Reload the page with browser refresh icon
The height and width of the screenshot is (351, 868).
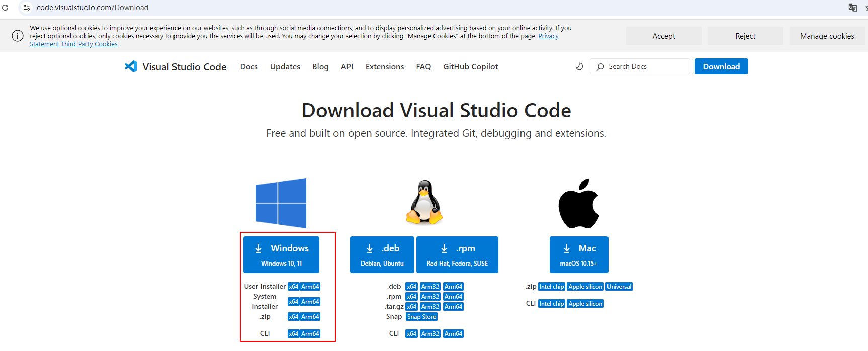(6, 7)
